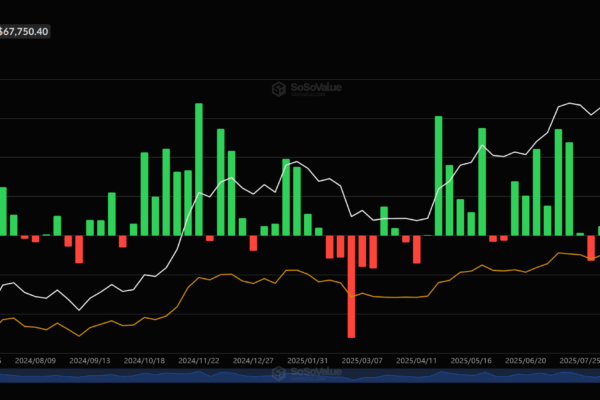Select the tall green bar above 2025/05/16
The width and height of the screenshot is (600, 400).
(482, 182)
